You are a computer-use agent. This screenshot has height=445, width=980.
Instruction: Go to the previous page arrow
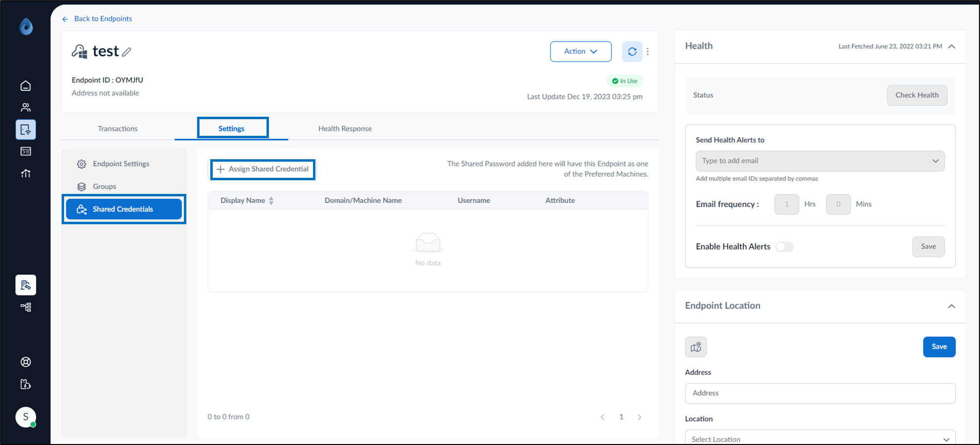pos(602,417)
